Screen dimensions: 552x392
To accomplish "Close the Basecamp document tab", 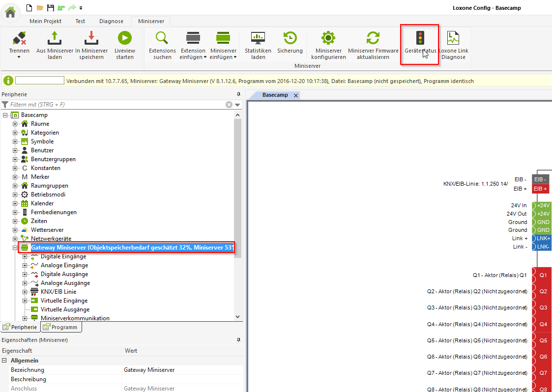I will tap(296, 95).
